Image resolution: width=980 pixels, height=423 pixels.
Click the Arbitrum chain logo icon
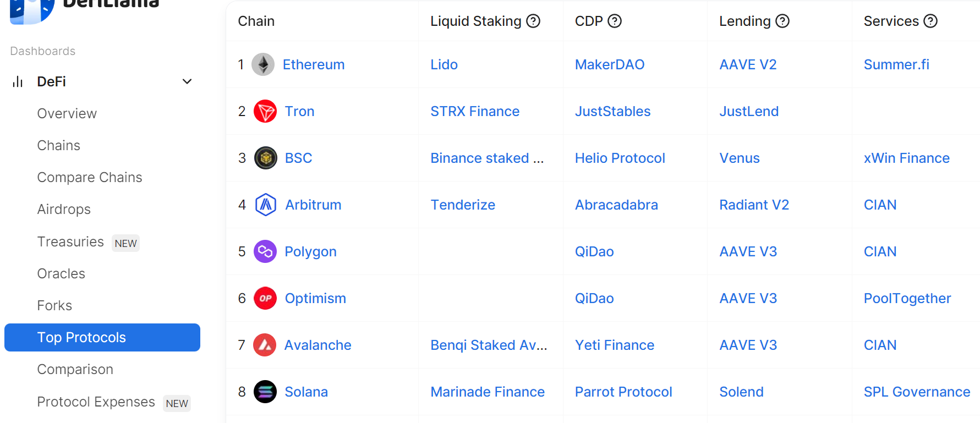(x=266, y=205)
